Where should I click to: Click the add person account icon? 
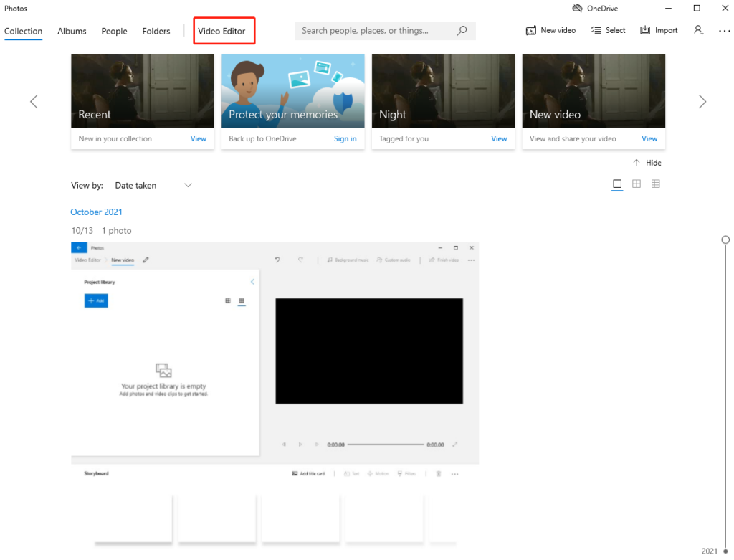click(699, 30)
